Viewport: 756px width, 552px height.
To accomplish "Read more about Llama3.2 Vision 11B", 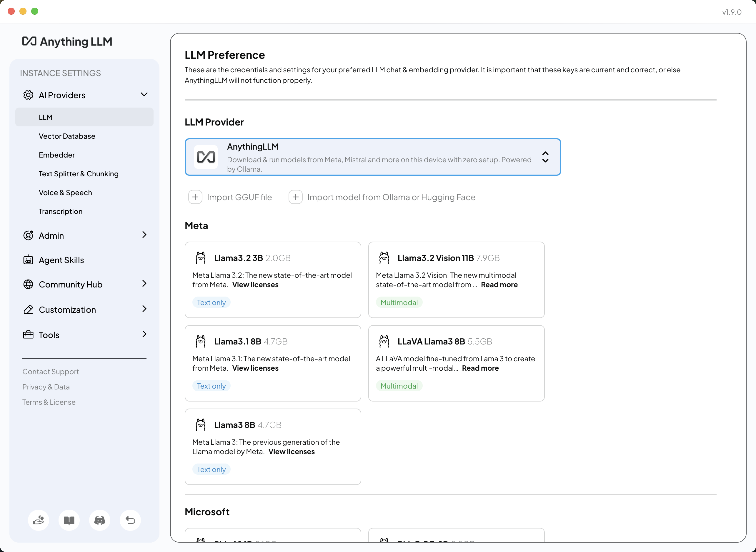I will tap(499, 285).
